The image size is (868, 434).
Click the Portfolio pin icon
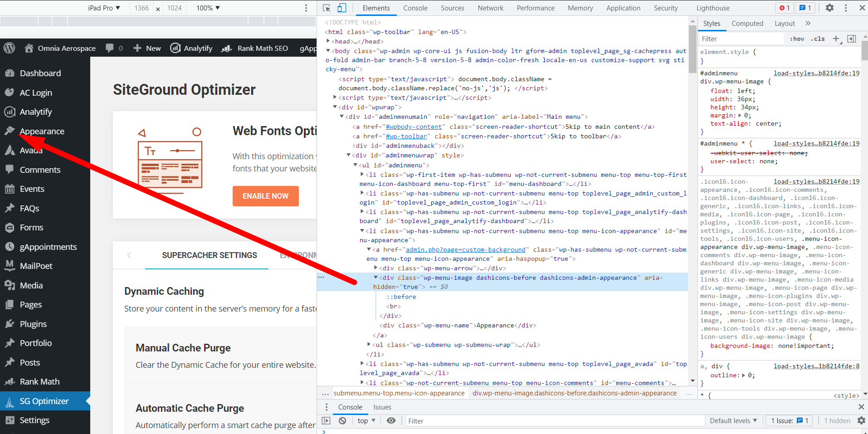pyautogui.click(x=10, y=343)
